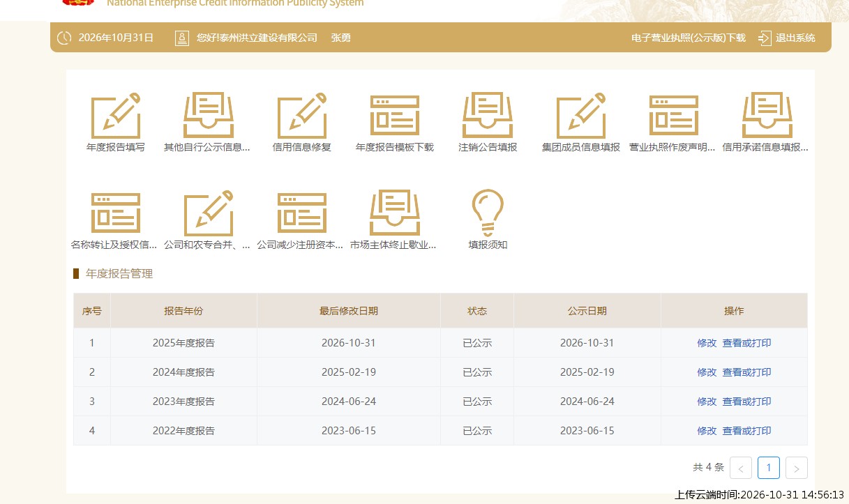The image size is (849, 504).
Task: Go to previous page arrow in pagination
Action: click(741, 468)
